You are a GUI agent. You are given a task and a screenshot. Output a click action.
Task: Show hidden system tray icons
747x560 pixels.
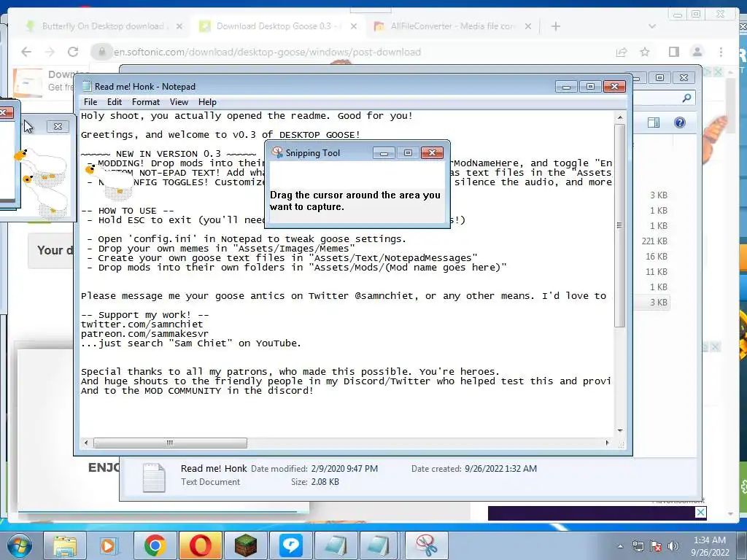click(x=620, y=546)
